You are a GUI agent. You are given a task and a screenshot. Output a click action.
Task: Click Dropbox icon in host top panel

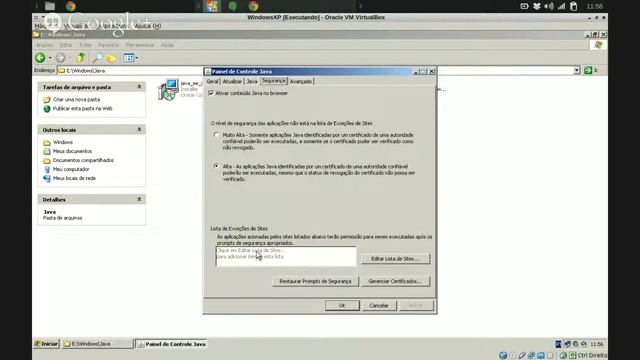[537, 6]
